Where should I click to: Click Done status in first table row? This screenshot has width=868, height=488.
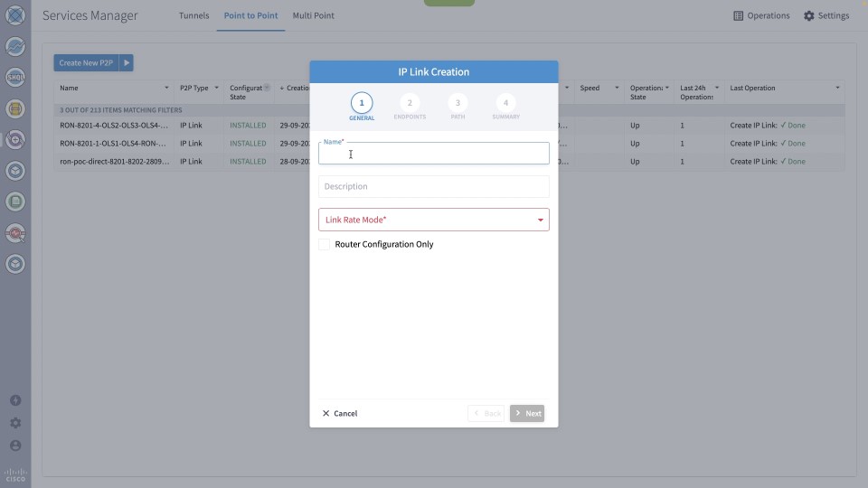pos(793,126)
